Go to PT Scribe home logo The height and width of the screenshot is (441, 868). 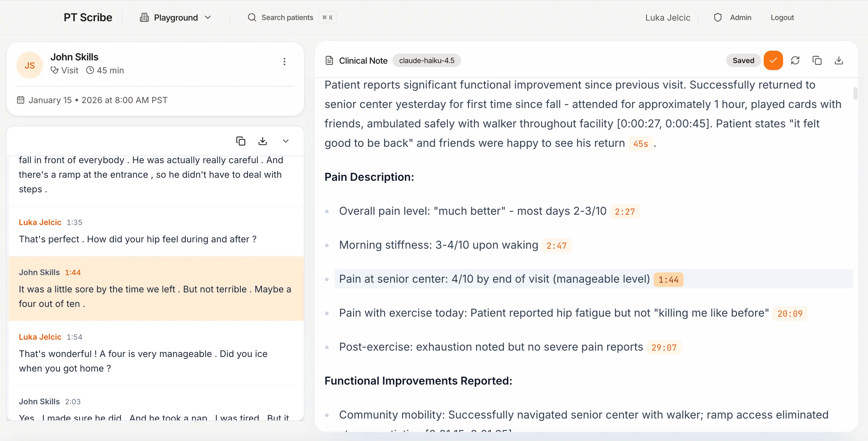click(88, 18)
